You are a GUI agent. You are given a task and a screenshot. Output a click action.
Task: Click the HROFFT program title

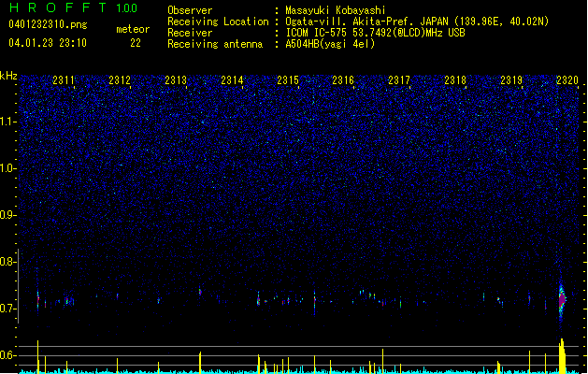58,7
